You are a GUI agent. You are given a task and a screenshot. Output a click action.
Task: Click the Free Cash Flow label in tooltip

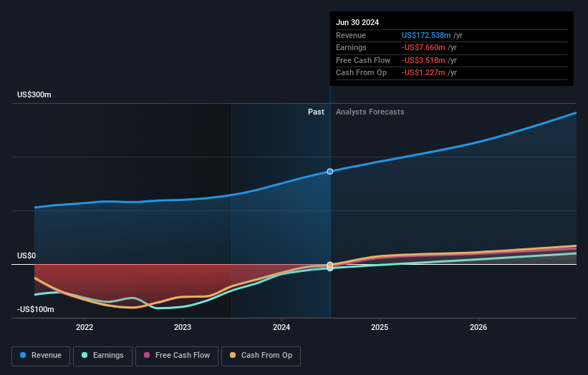coord(363,60)
